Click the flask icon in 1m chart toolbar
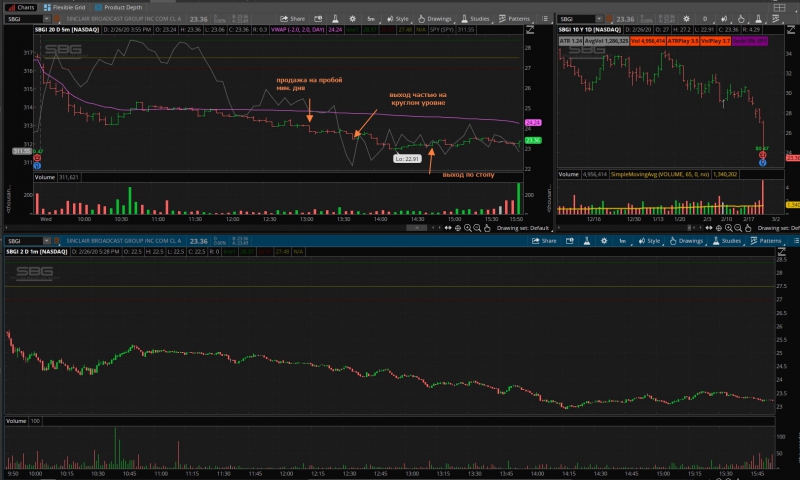Viewport: 800px width, 480px height. pyautogui.click(x=587, y=241)
